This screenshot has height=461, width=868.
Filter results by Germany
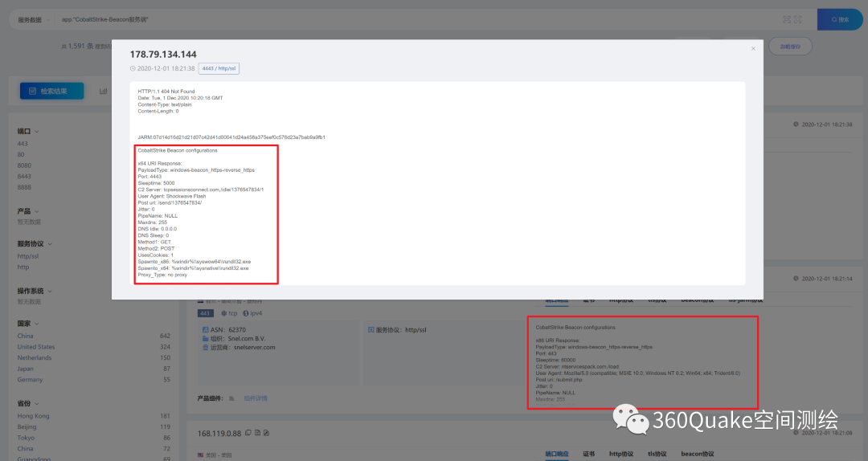click(30, 380)
